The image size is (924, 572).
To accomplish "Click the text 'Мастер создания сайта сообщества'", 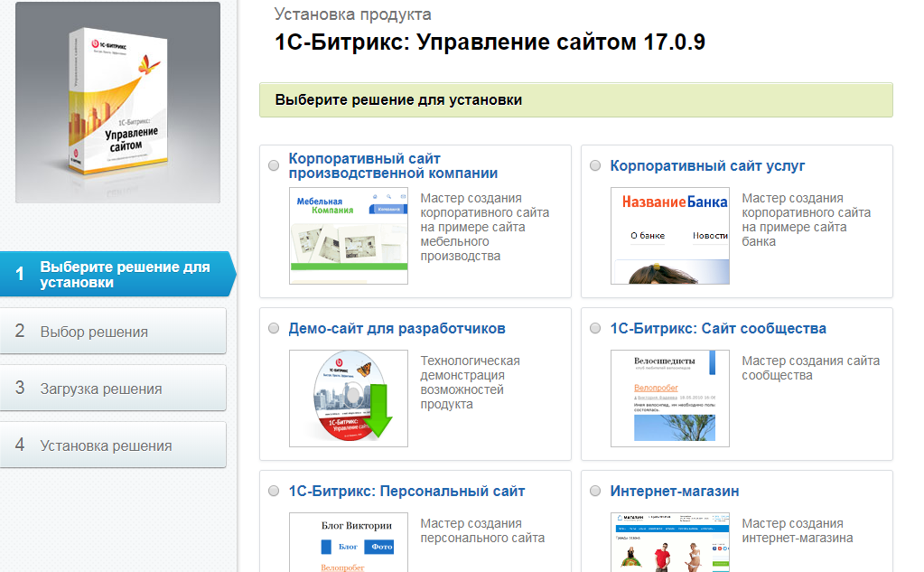I will [810, 368].
